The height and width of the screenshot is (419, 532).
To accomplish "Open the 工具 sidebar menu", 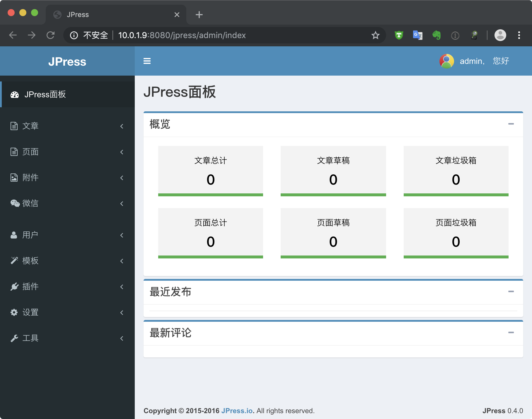I will click(67, 338).
